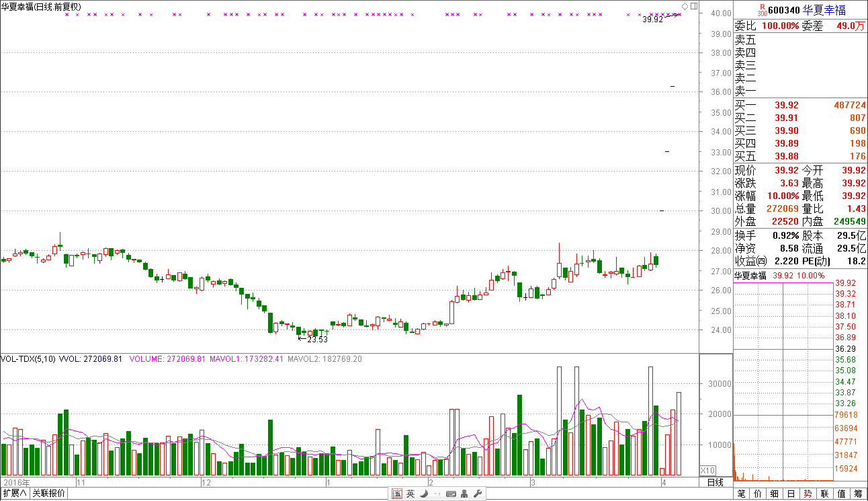Click the split-panel icon above the chart

coord(694,6)
